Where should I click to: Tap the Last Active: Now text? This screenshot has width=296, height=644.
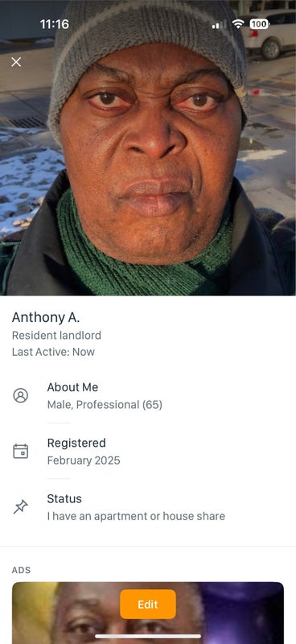(x=53, y=352)
